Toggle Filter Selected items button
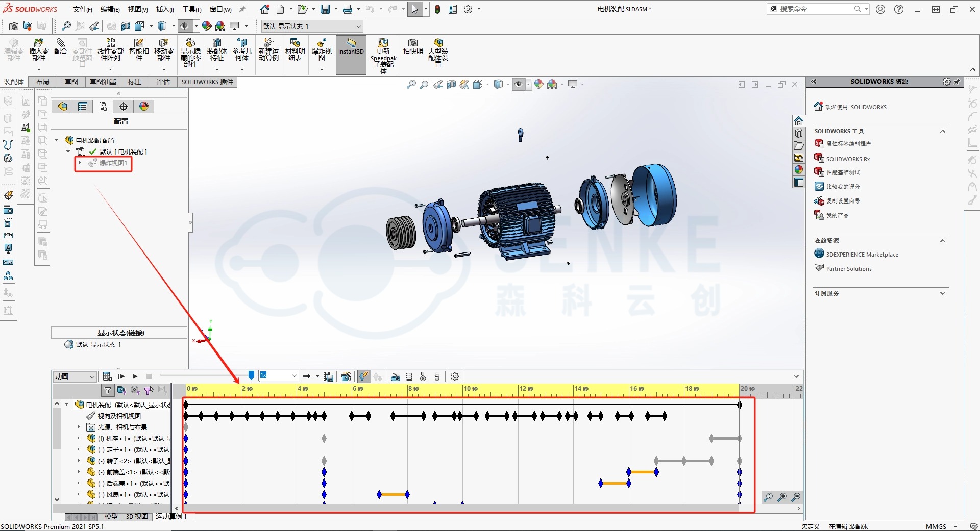 [149, 390]
